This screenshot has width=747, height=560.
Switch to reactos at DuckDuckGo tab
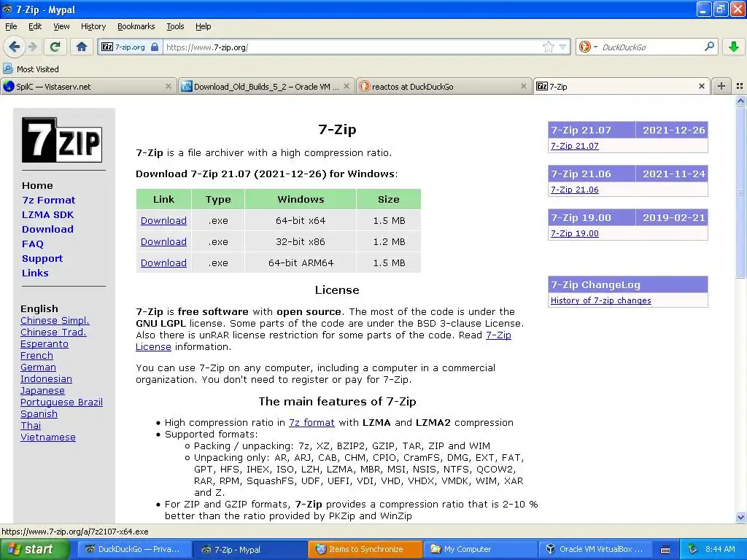point(444,86)
